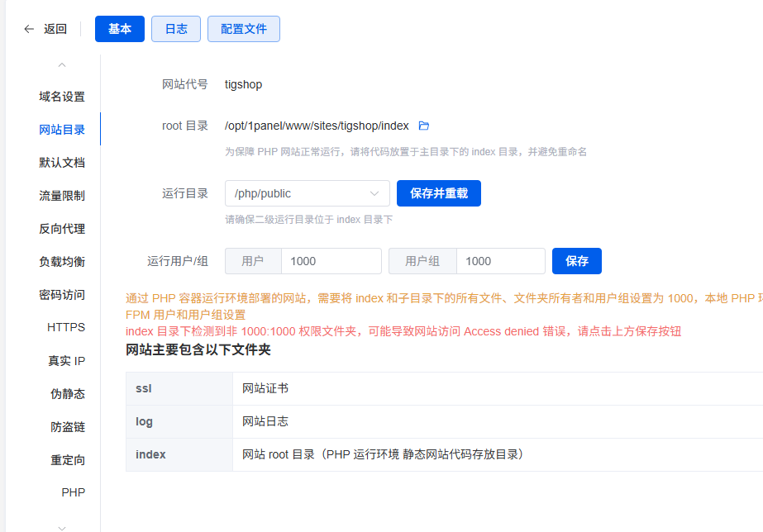763x532 pixels.
Task: Switch to the 基本 tab
Action: click(x=120, y=29)
